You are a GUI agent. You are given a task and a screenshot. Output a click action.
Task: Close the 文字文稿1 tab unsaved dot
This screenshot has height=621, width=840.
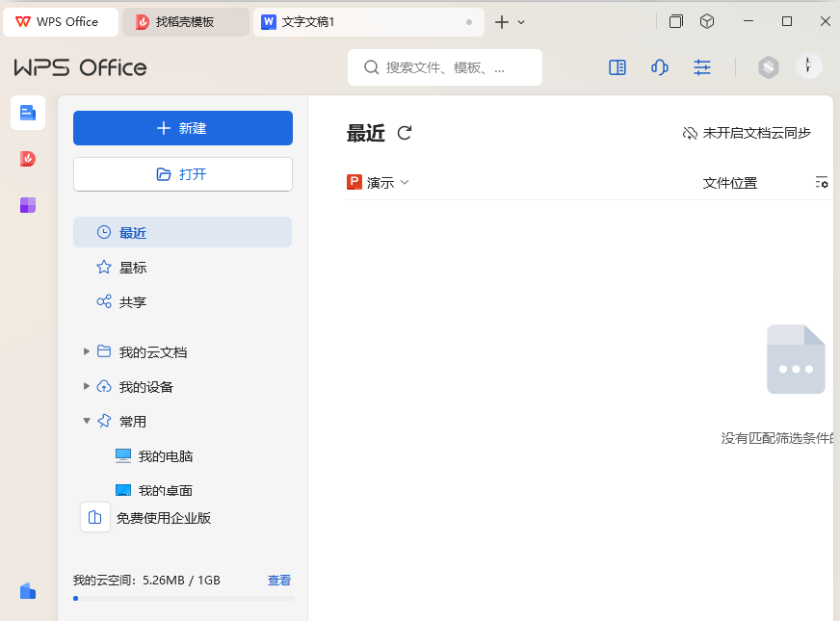click(469, 22)
